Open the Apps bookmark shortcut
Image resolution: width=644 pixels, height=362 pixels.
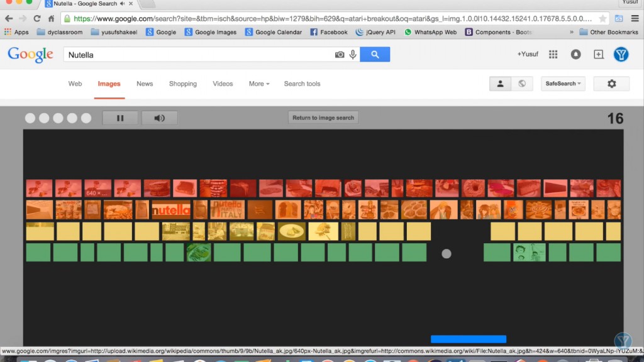16,32
